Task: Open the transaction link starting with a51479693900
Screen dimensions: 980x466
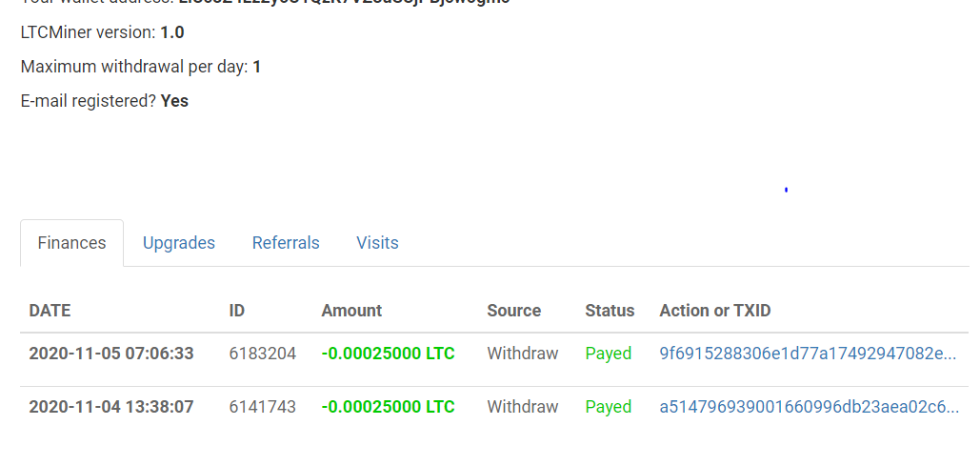Action: (x=809, y=407)
